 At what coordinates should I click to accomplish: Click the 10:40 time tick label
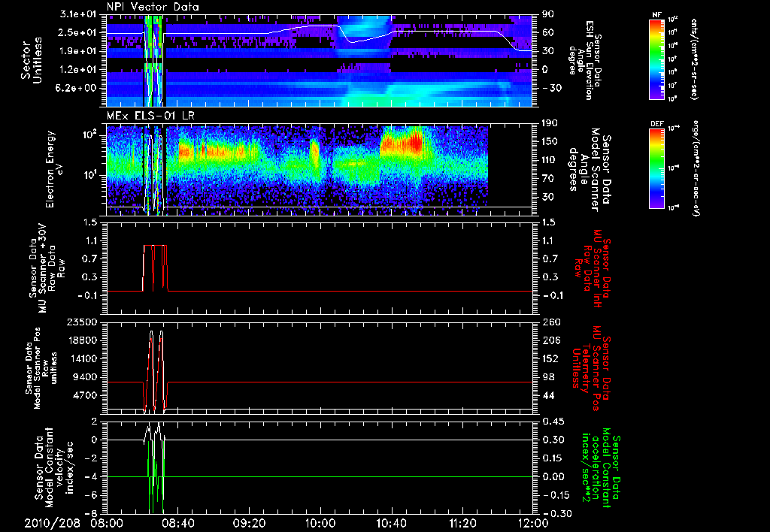(x=391, y=523)
